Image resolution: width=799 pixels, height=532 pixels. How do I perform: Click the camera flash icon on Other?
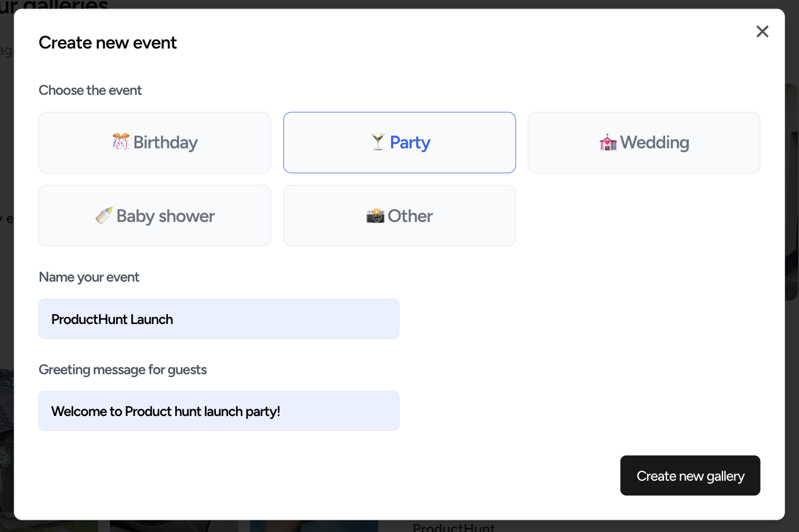pos(376,215)
